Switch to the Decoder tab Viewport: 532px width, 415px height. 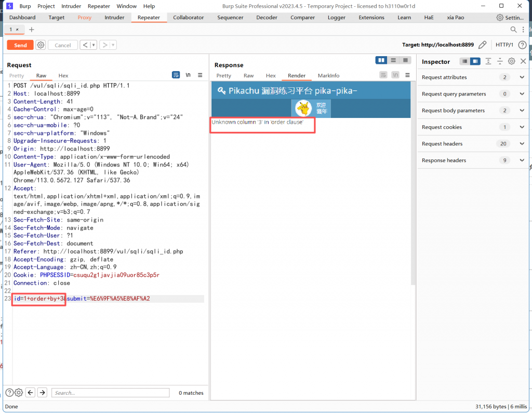click(267, 18)
